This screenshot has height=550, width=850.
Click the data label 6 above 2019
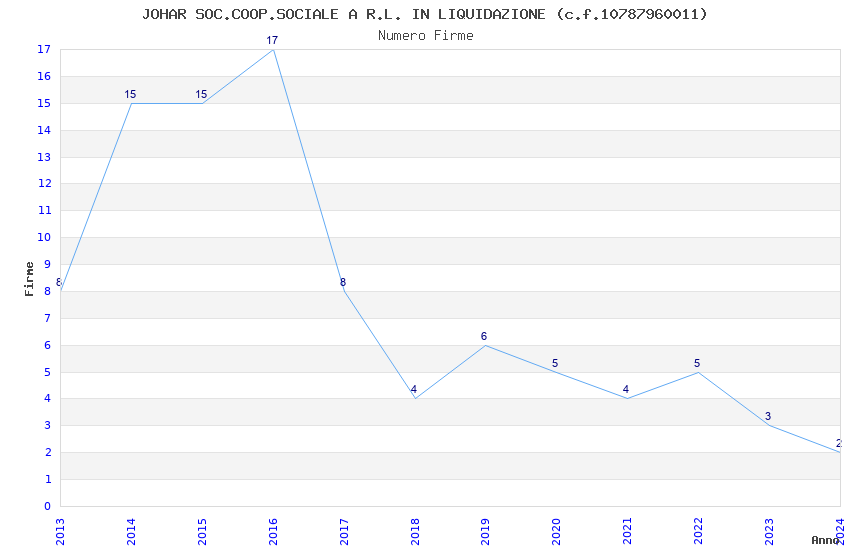(484, 337)
